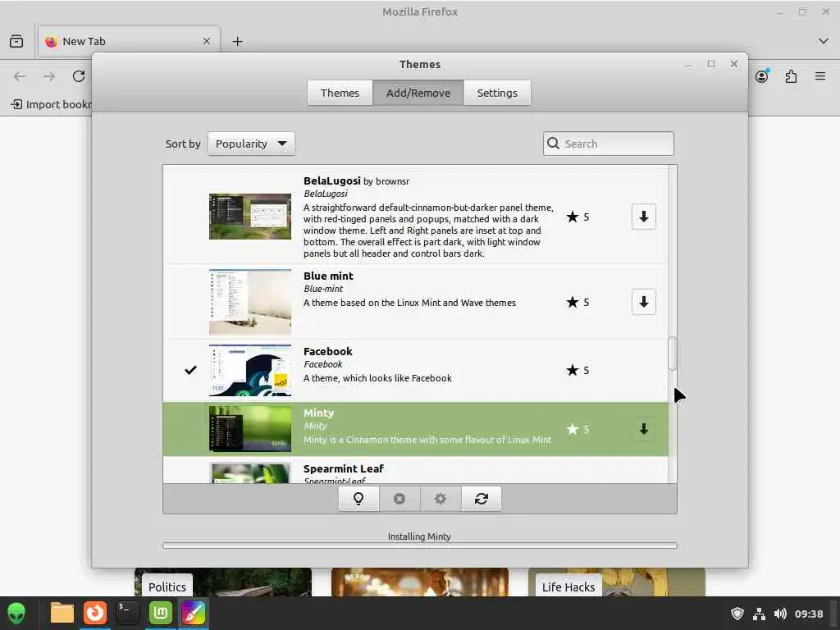This screenshot has width=840, height=630.
Task: Open Firefox from the taskbar
Action: tap(95, 614)
